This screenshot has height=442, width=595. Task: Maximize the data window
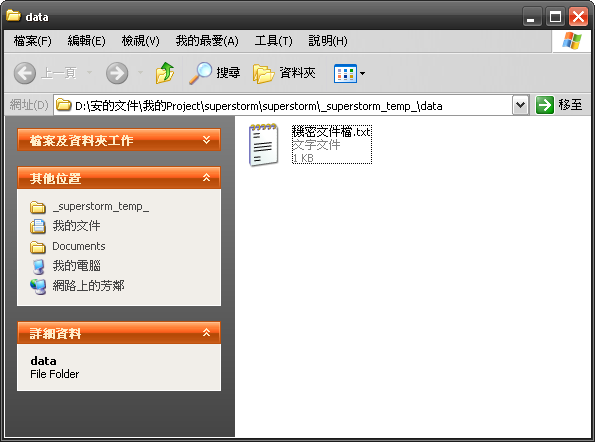point(555,17)
